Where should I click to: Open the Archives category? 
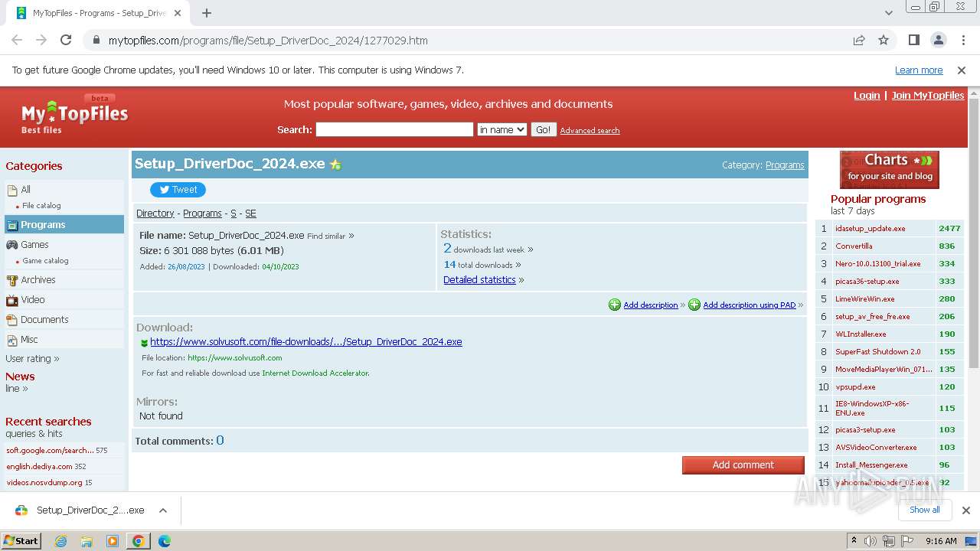pos(38,280)
